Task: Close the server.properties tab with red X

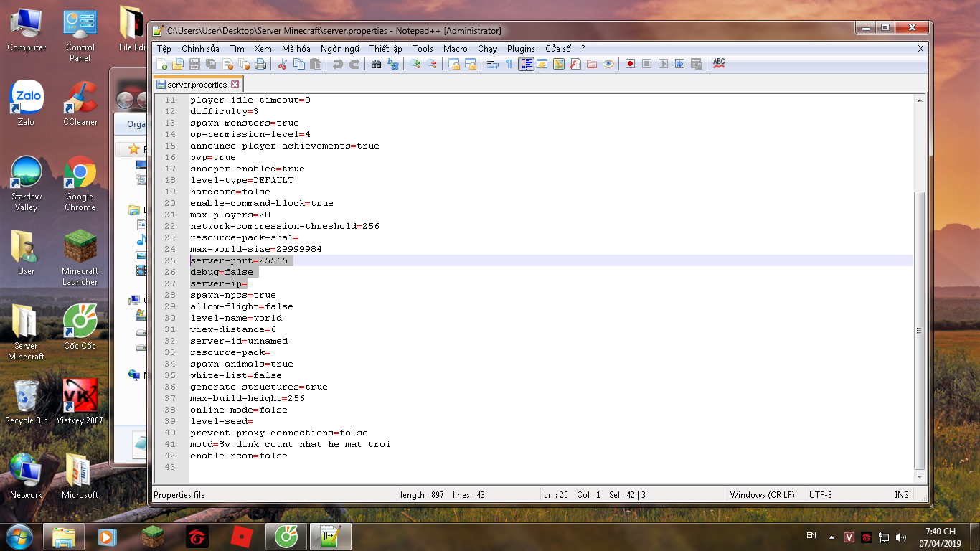Action: coord(235,85)
